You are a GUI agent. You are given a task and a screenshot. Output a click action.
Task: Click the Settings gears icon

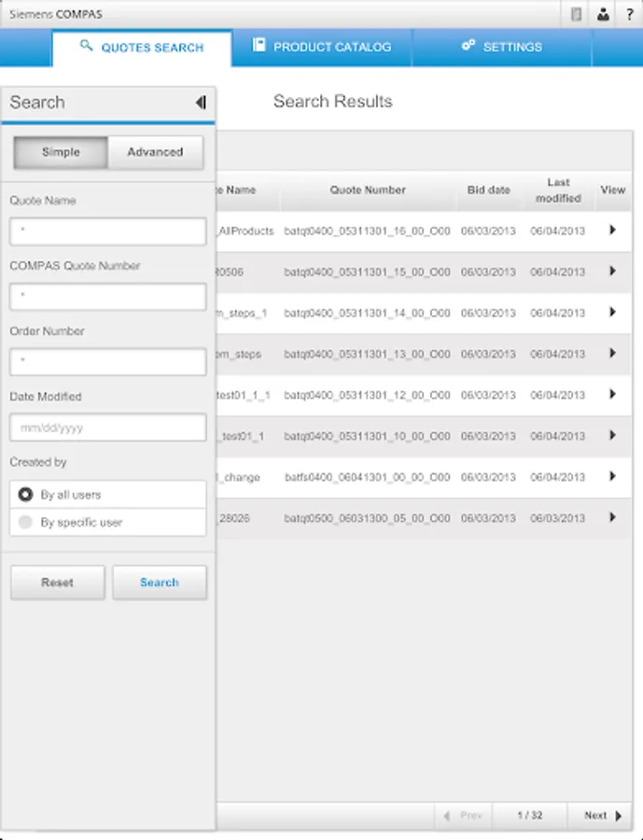pos(468,45)
